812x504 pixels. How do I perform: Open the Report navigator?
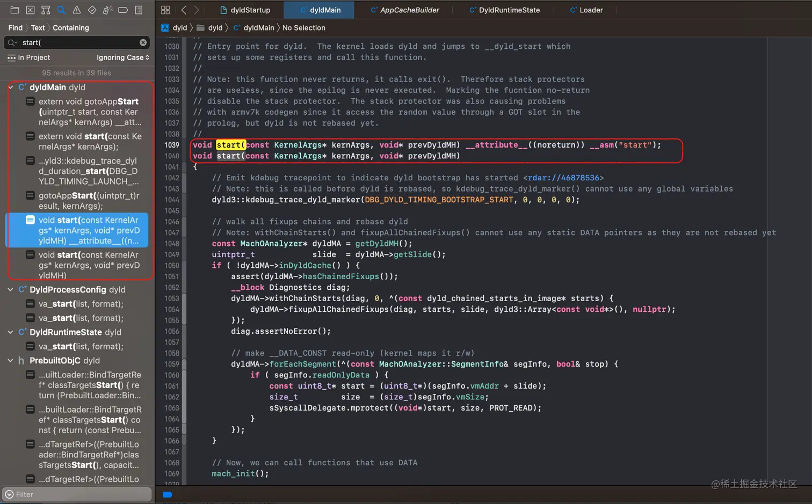pyautogui.click(x=139, y=10)
